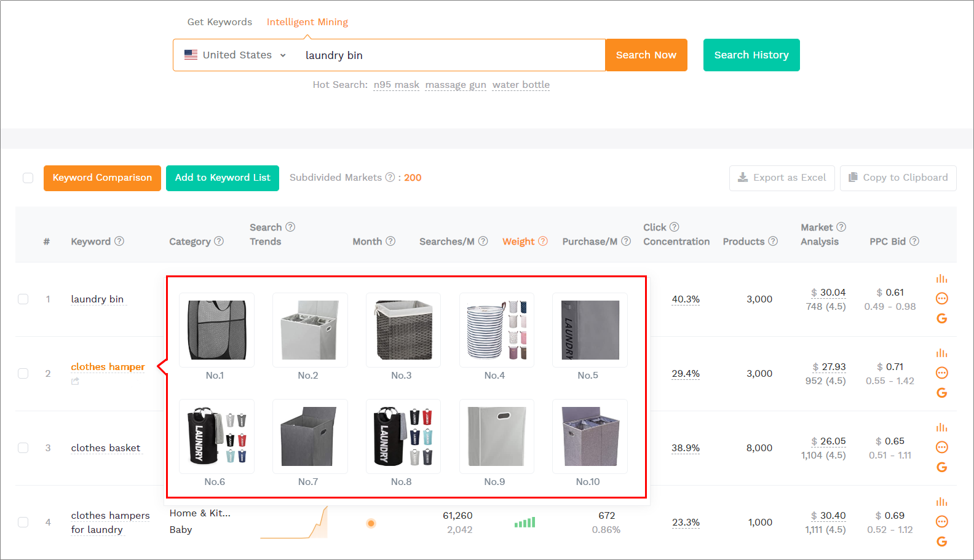This screenshot has width=974, height=560.
Task: Sort the table by Searches/M column
Action: click(446, 242)
